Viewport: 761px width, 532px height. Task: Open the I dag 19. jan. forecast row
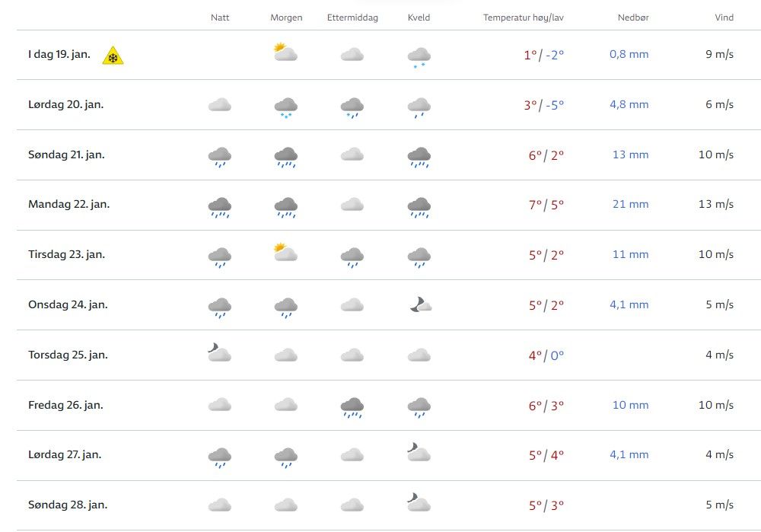click(59, 55)
